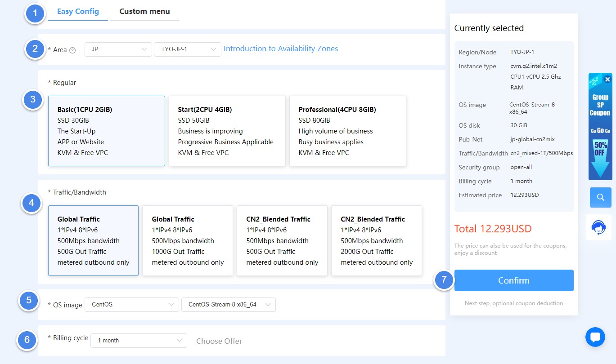Open the 1 month billing cycle dropdown
616x364 pixels.
tap(139, 341)
